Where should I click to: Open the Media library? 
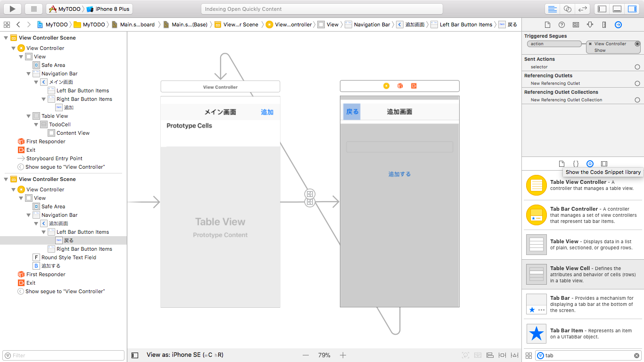pos(605,164)
